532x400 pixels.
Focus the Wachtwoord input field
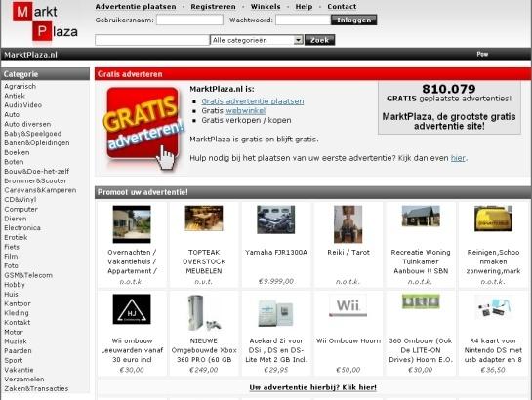pyautogui.click(x=304, y=20)
